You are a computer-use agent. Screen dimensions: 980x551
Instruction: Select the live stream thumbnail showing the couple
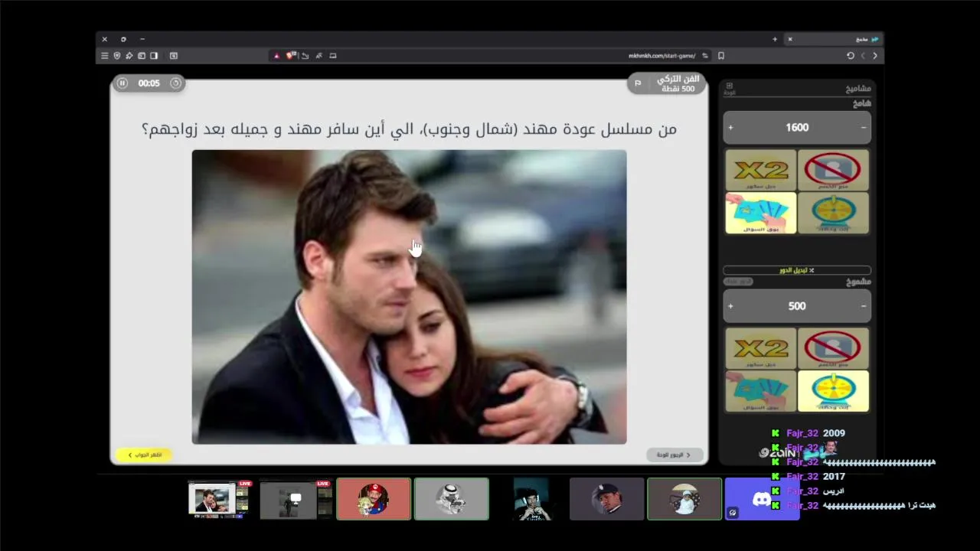[x=220, y=500]
